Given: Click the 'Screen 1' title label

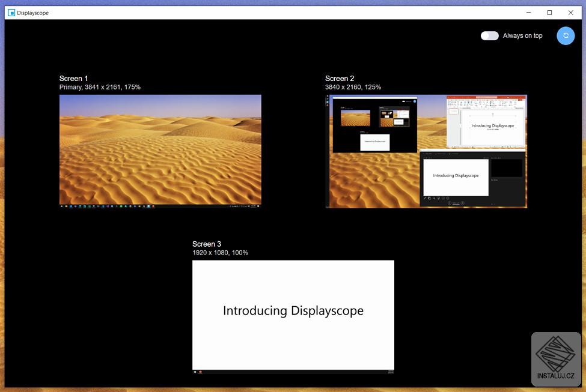Looking at the screenshot, I should click(x=73, y=79).
